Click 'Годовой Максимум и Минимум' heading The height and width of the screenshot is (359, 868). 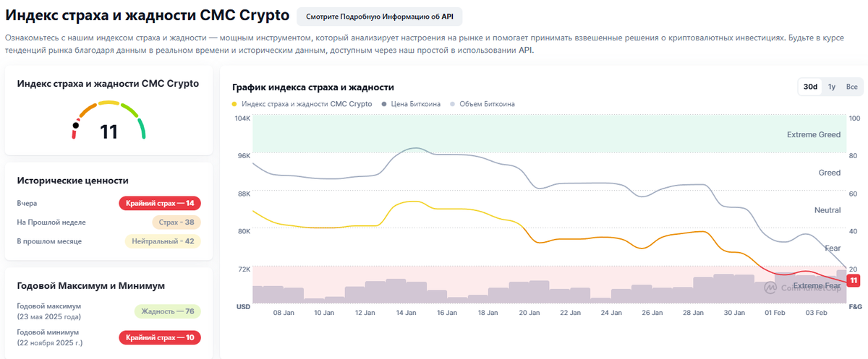tap(90, 286)
